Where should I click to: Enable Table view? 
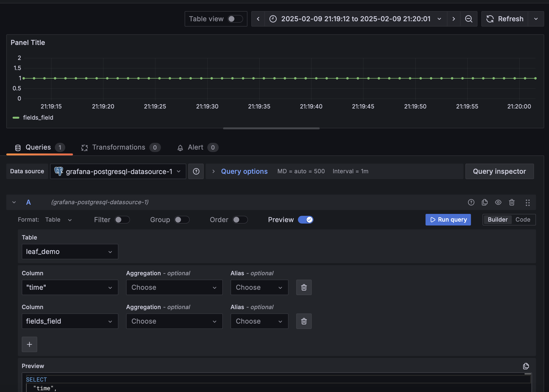235,19
